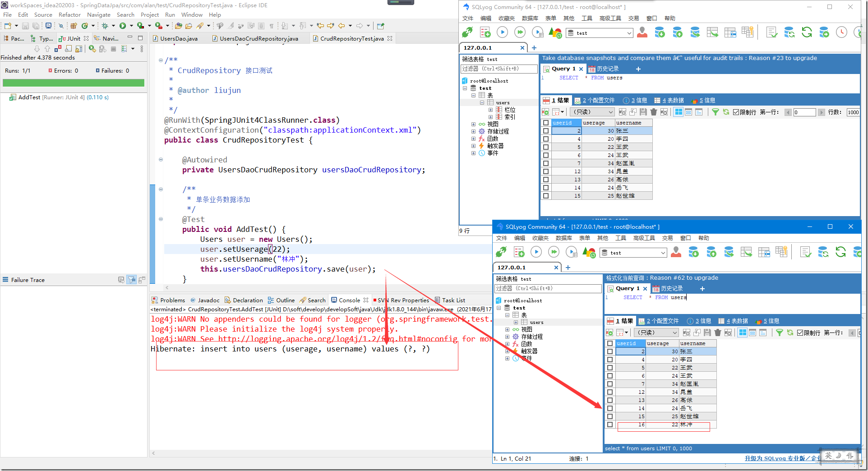The image size is (868, 471).
Task: Click Eclipse Run button in main toolbar
Action: 122,26
